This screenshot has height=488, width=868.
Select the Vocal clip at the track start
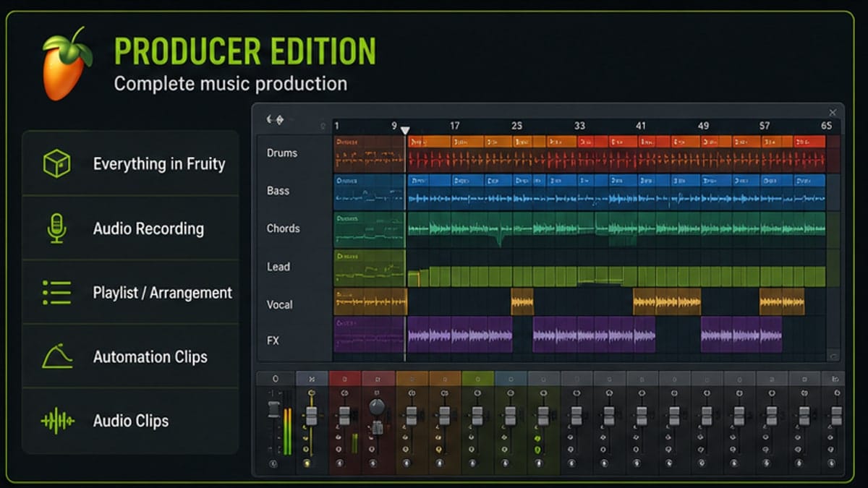click(370, 301)
